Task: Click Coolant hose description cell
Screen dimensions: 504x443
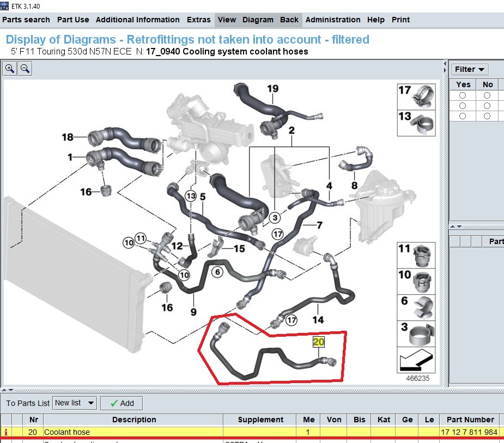Action: point(133,433)
